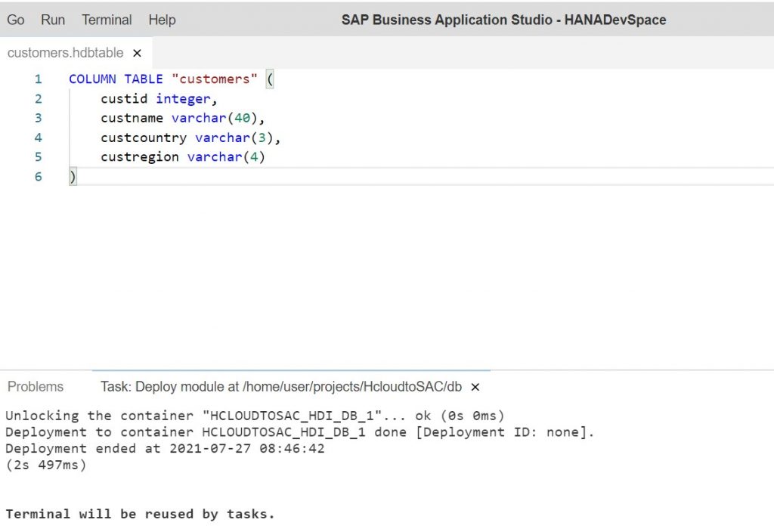This screenshot has width=774, height=532.
Task: Click the custcountry column name
Action: coord(144,138)
